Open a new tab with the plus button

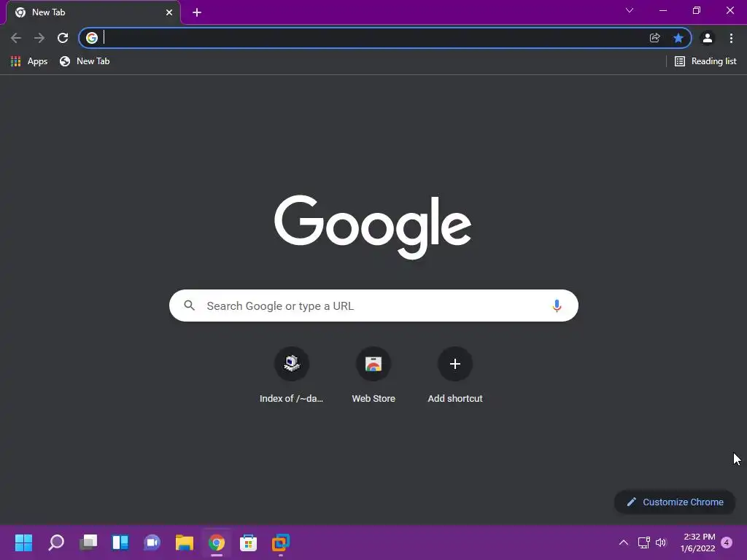[197, 12]
